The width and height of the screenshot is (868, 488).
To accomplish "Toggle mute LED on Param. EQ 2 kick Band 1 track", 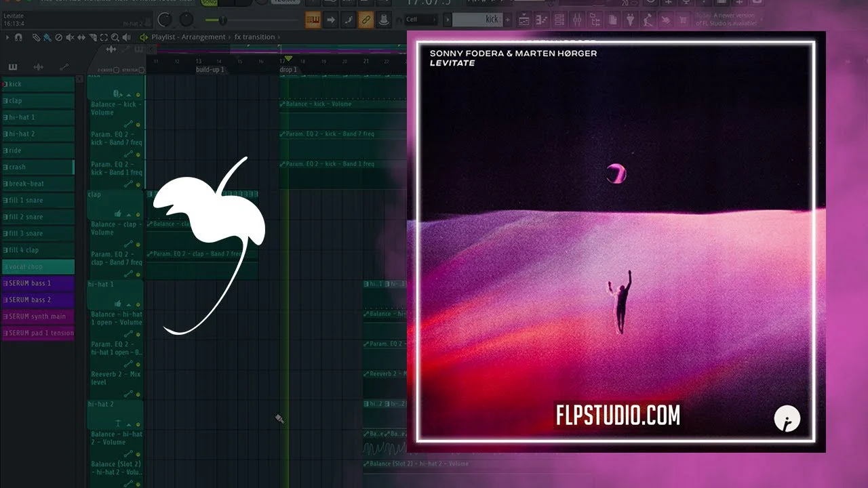I will pyautogui.click(x=138, y=184).
